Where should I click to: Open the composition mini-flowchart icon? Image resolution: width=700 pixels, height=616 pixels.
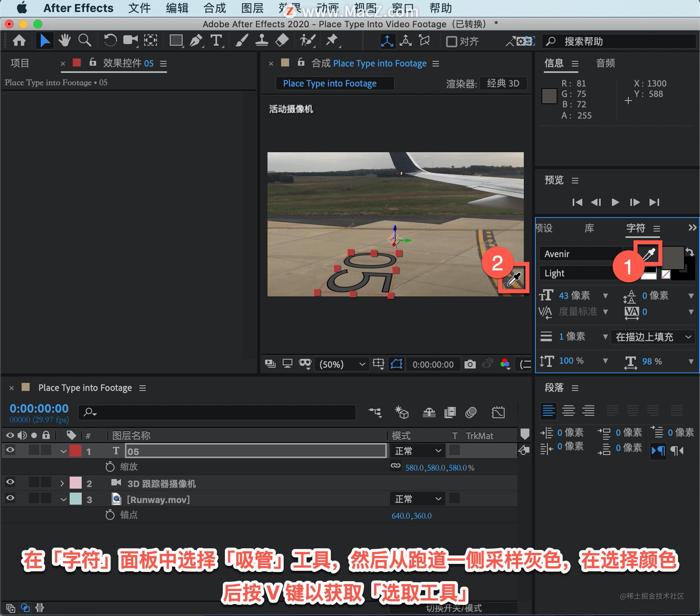(x=375, y=412)
